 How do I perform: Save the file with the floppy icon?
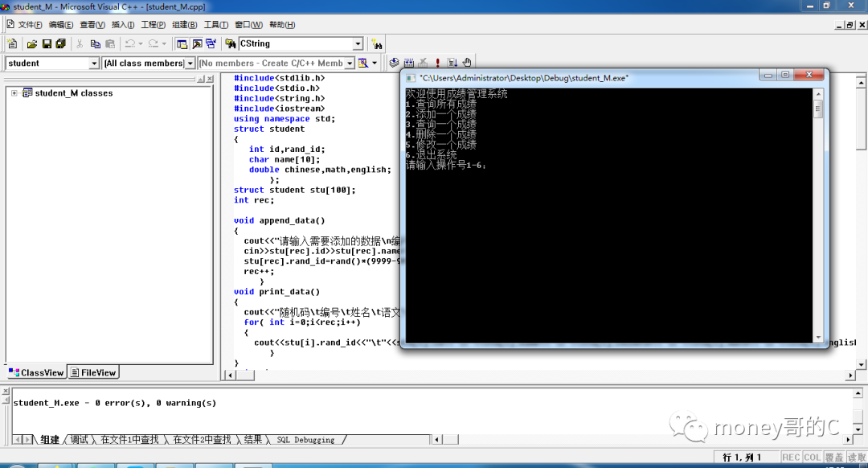tap(47, 43)
